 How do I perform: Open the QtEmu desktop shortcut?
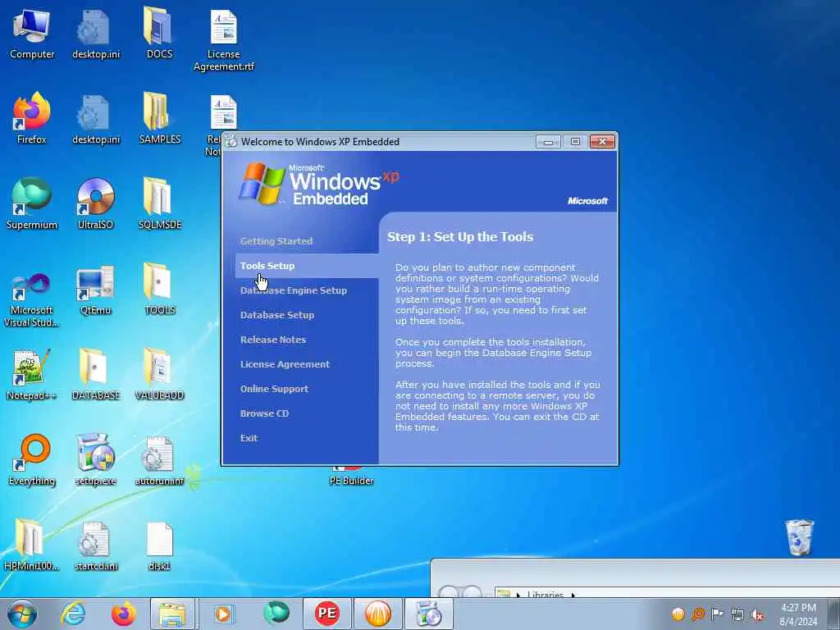coord(96,290)
